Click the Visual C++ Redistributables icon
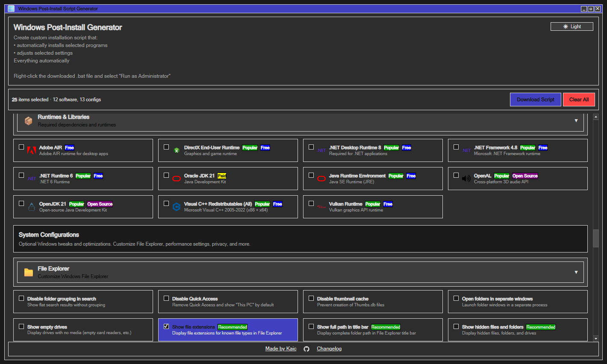Image resolution: width=607 pixels, height=364 pixels. tap(176, 207)
